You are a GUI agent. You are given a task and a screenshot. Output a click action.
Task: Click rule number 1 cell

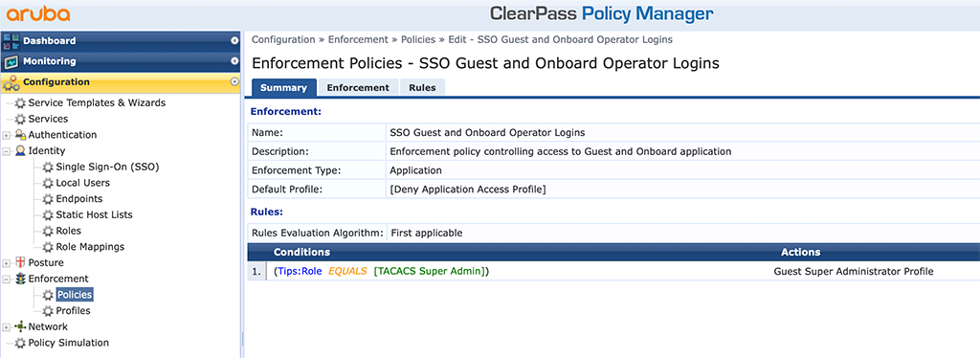coord(256,272)
